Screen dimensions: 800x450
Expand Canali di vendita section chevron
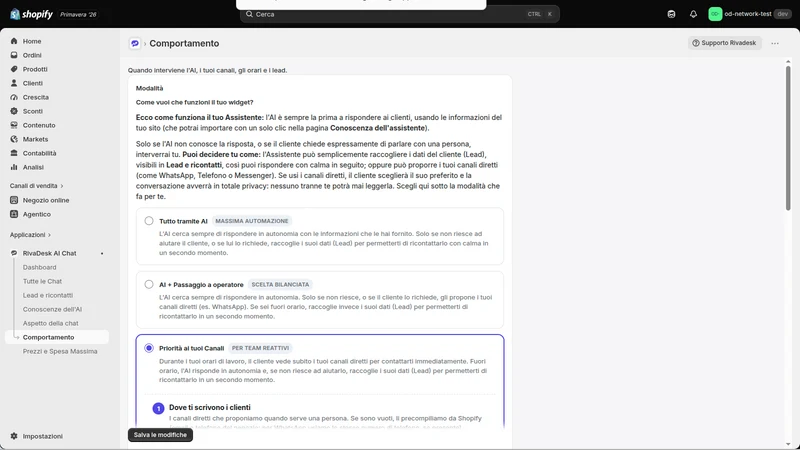tap(62, 186)
